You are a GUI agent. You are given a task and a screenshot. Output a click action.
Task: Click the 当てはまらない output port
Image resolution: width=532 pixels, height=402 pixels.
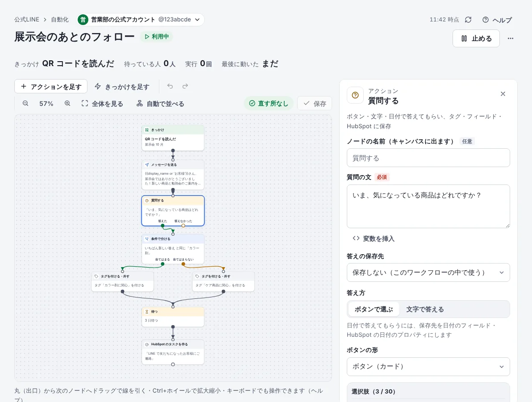pyautogui.click(x=183, y=264)
